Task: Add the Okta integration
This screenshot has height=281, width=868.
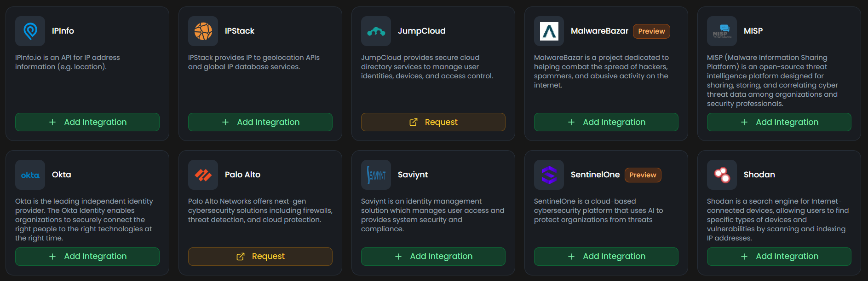Action: [x=87, y=257]
